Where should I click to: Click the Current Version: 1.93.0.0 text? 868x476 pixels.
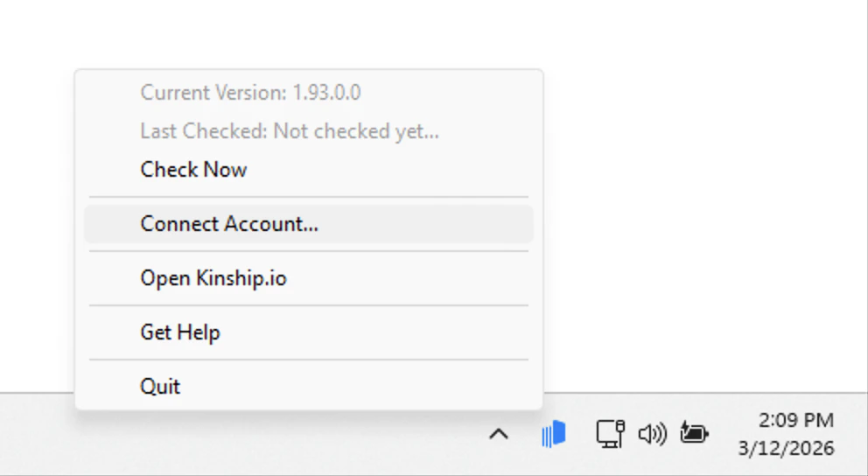click(x=250, y=93)
